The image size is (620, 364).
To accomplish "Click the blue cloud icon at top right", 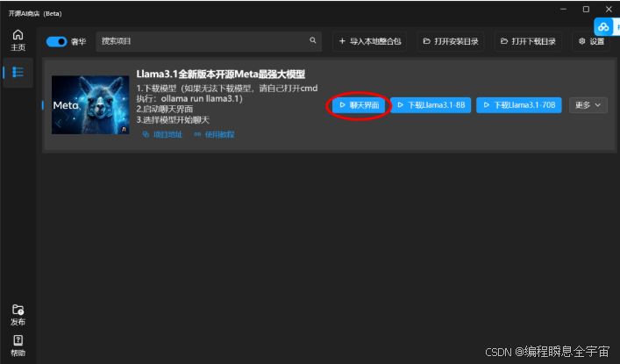I will pyautogui.click(x=604, y=27).
